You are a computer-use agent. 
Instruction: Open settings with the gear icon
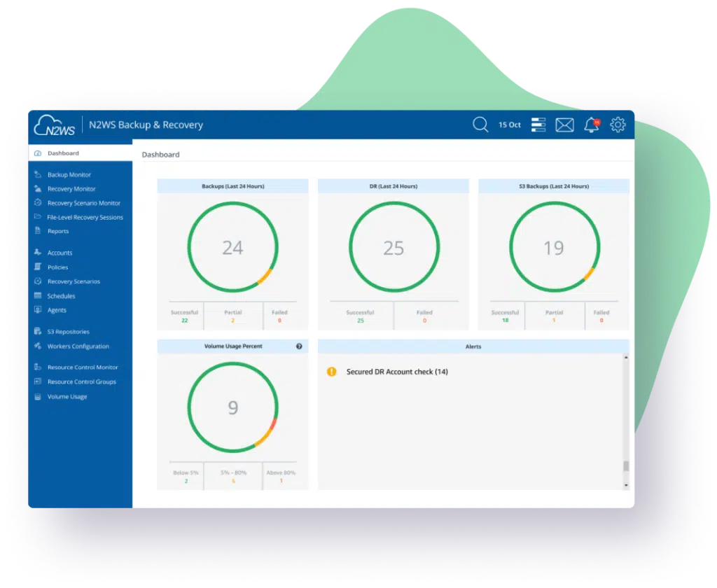click(618, 125)
